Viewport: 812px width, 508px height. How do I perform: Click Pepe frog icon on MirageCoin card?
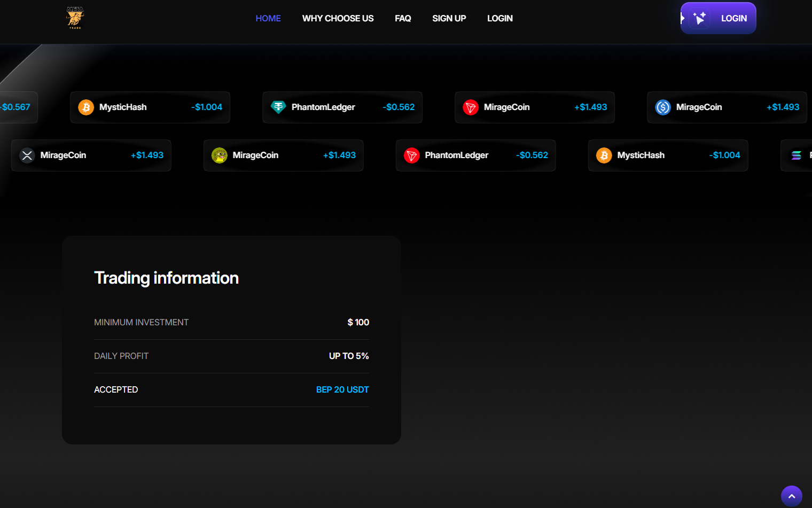point(220,155)
